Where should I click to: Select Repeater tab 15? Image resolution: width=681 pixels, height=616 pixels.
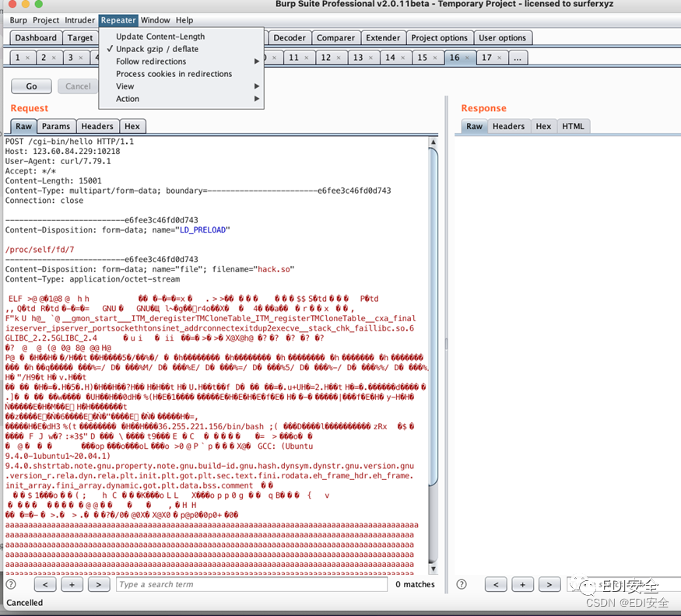(x=423, y=58)
